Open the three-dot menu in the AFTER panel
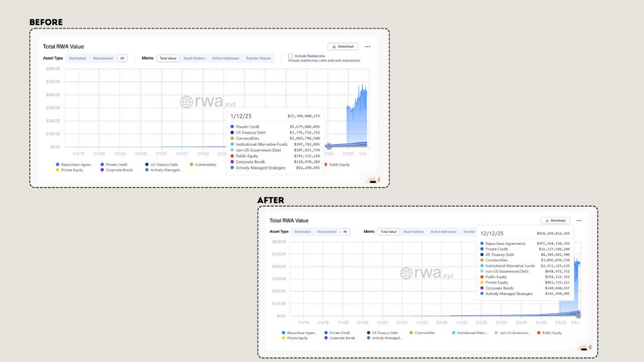The height and width of the screenshot is (362, 644). (x=579, y=220)
